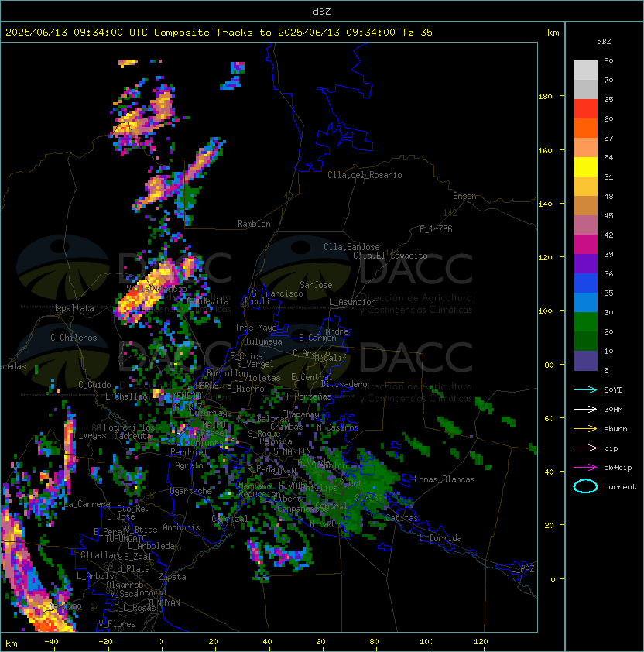Viewport: 644px width, 652px height.
Task: Select the blue 35-36 dBZ swatch
Action: click(585, 283)
